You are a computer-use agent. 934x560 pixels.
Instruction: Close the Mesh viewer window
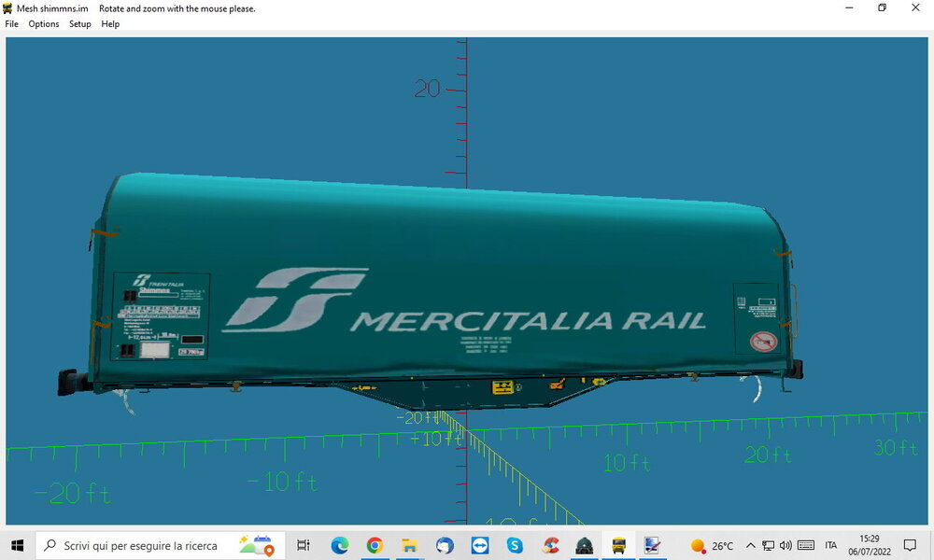(x=915, y=7)
